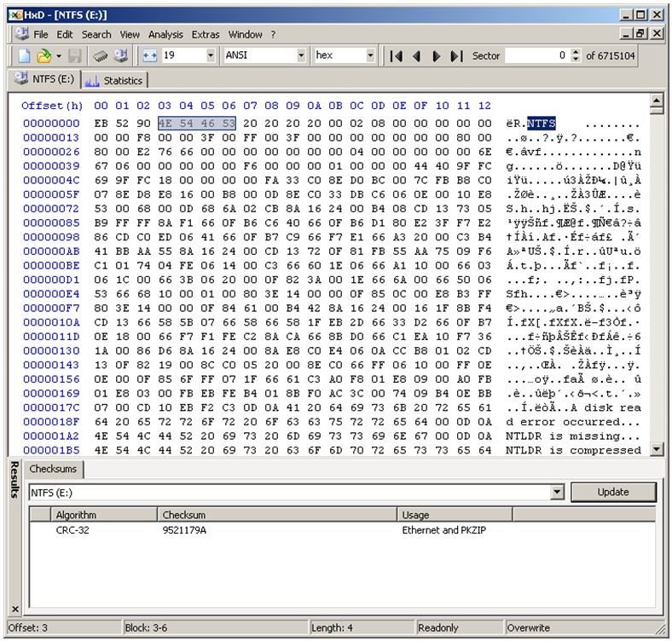Expand the NTFS (E:) checksum source dropdown

pyautogui.click(x=558, y=493)
